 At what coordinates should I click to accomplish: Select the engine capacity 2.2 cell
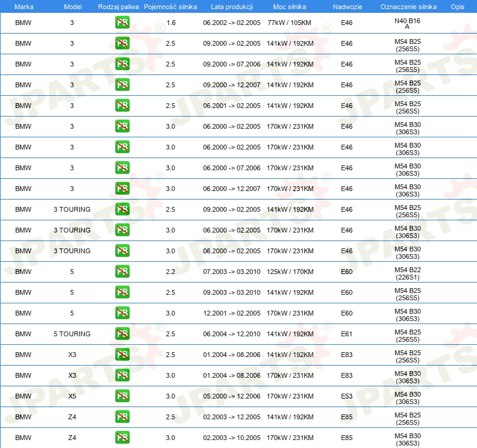[x=170, y=272]
